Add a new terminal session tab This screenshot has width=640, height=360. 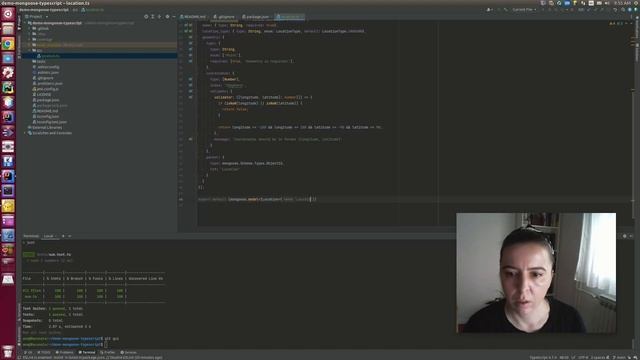(63, 236)
